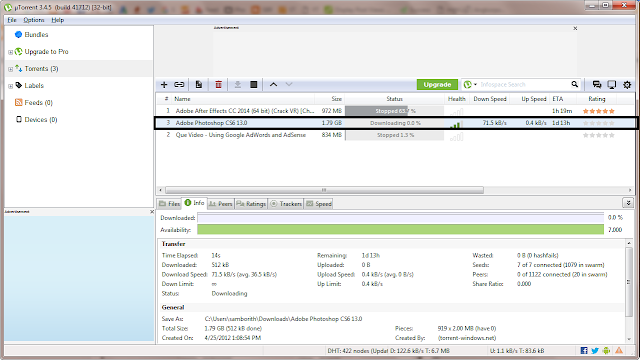
Task: Close the sidebar advertisement panel
Action: (152, 212)
